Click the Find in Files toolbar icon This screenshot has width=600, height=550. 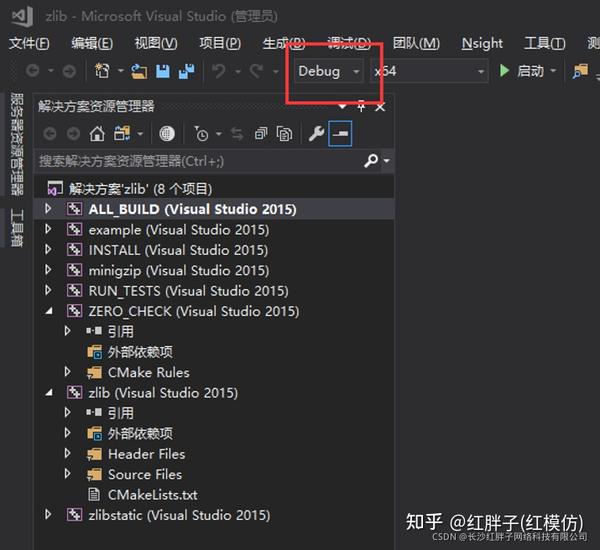tap(580, 71)
